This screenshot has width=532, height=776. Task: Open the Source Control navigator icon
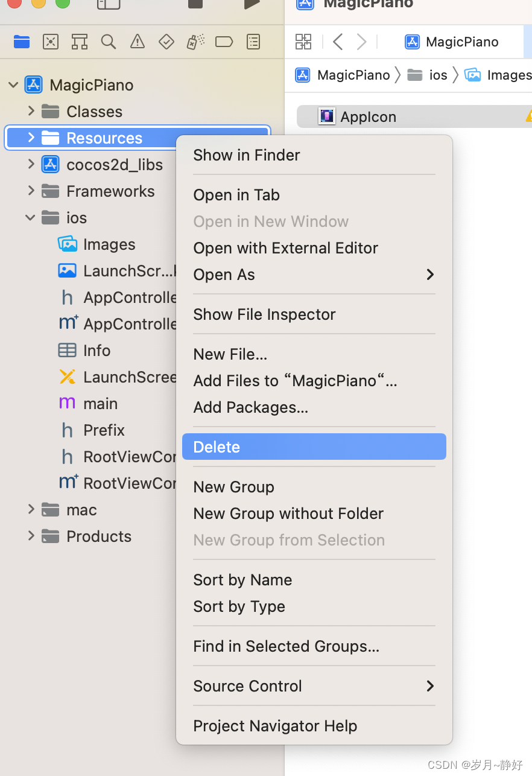pyautogui.click(x=51, y=42)
